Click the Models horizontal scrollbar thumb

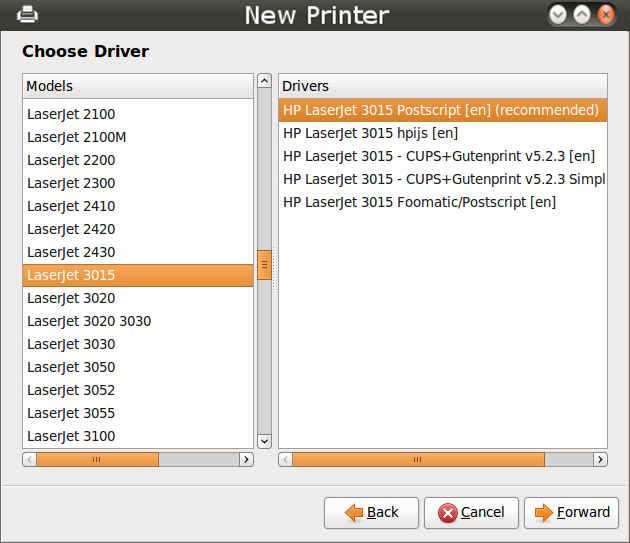point(97,459)
